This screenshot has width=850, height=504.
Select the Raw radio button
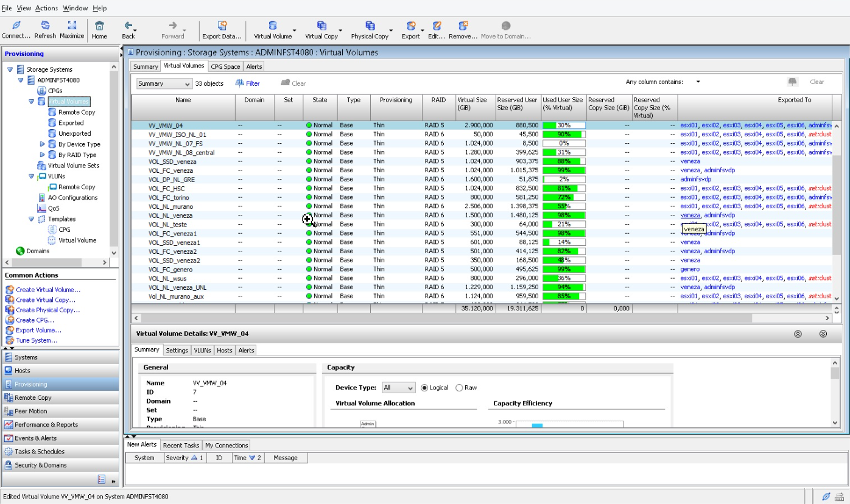459,388
